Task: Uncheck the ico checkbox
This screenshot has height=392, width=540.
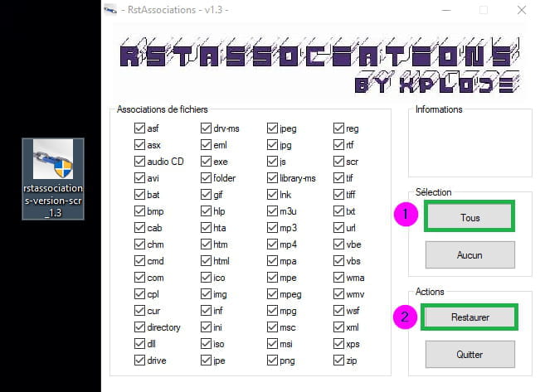Action: (206, 278)
